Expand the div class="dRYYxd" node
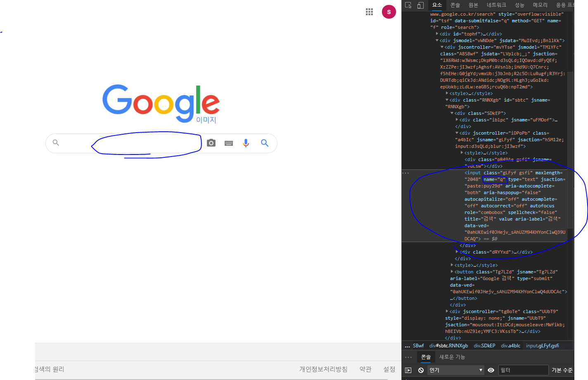 (457, 252)
